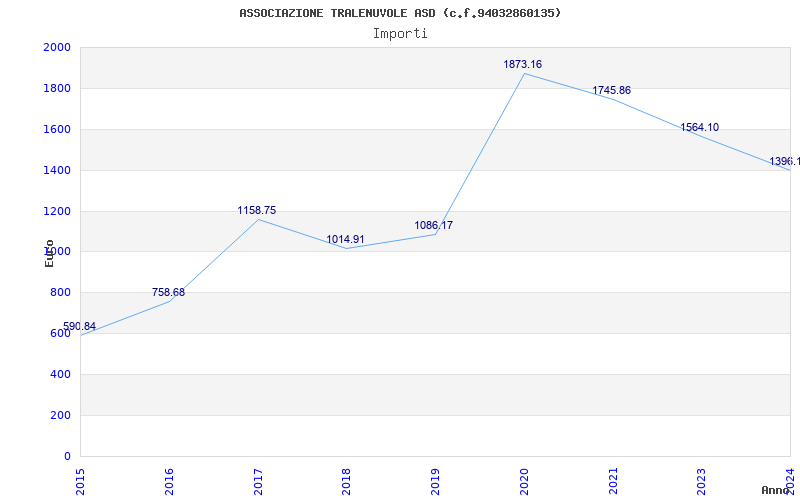Select the 758.68 data label
The image size is (800, 500).
tap(168, 292)
